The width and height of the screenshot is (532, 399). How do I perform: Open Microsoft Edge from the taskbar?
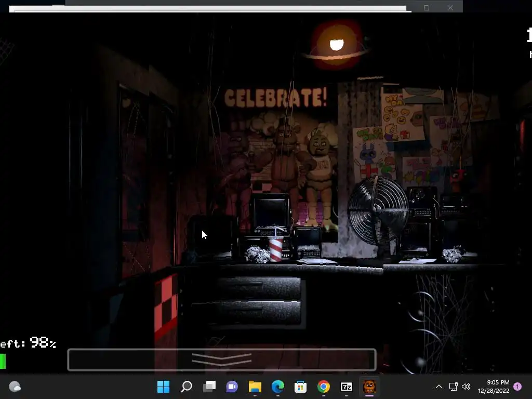pos(277,387)
